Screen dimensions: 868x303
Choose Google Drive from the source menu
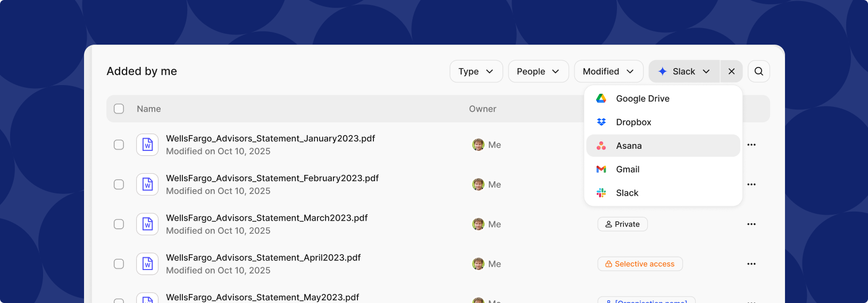pos(642,98)
